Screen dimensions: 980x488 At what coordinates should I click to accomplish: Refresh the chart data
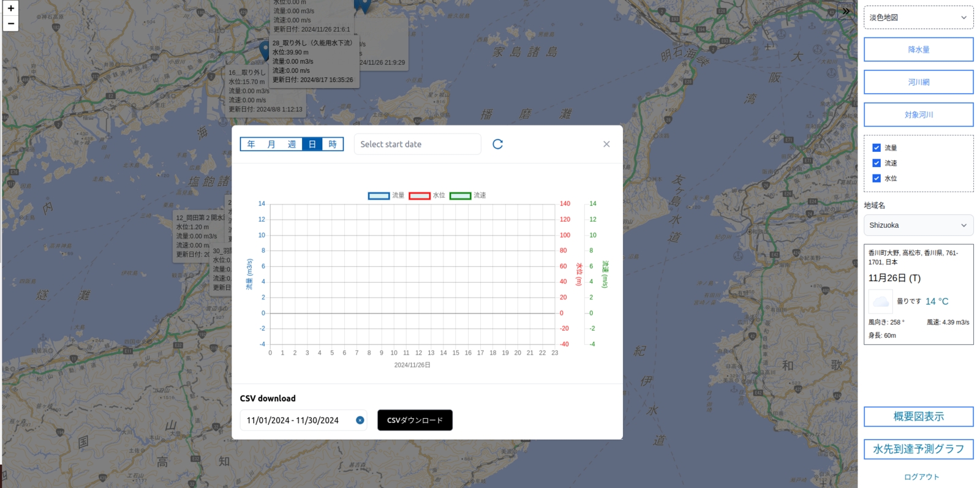click(498, 144)
